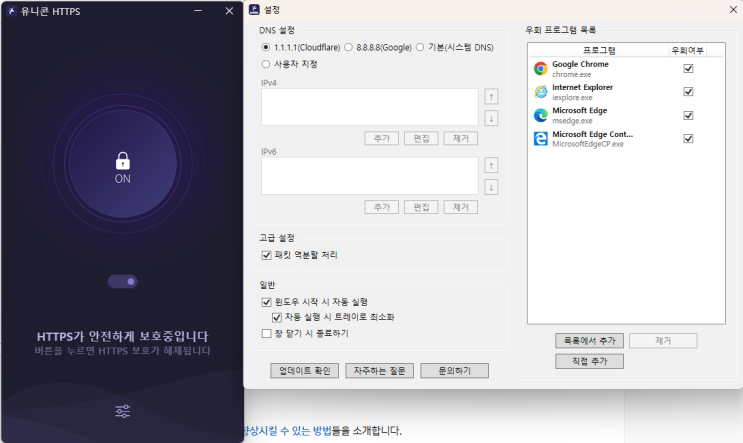Close the Unicorn HTTPS window

(x=229, y=10)
